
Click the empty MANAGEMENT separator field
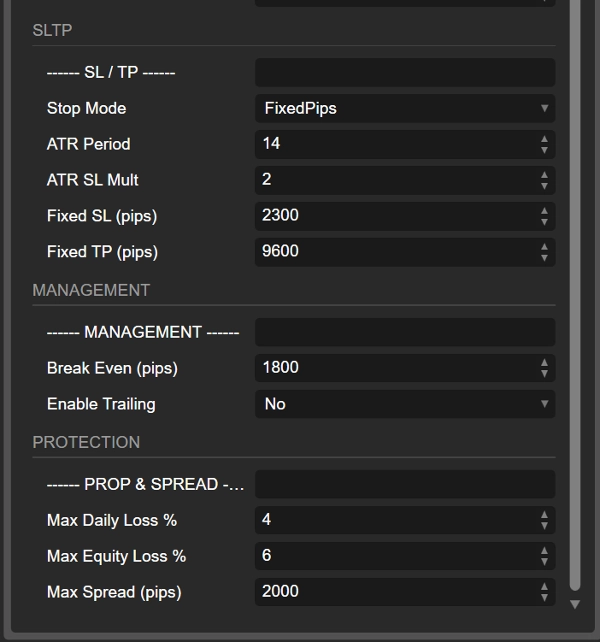click(405, 332)
